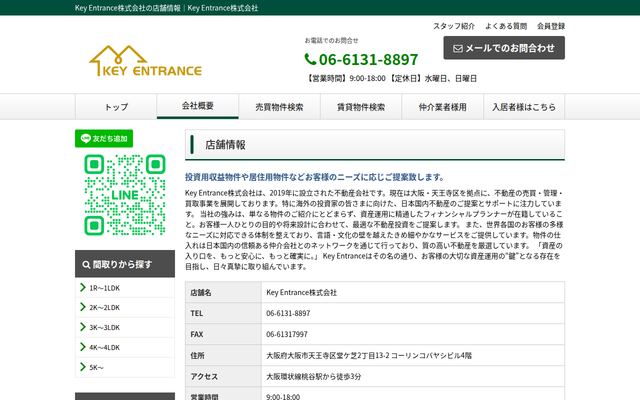The height and width of the screenshot is (400, 640).
Task: Click the 店舗情報 section heading
Action: coord(225,145)
